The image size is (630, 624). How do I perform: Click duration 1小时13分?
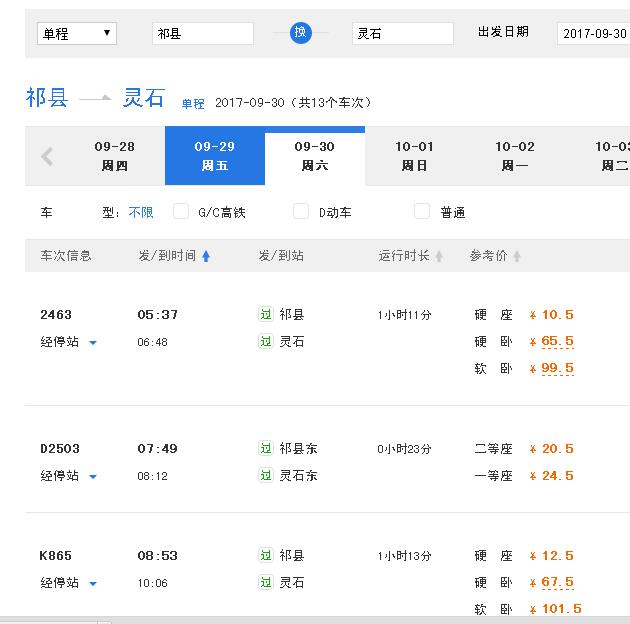point(404,556)
